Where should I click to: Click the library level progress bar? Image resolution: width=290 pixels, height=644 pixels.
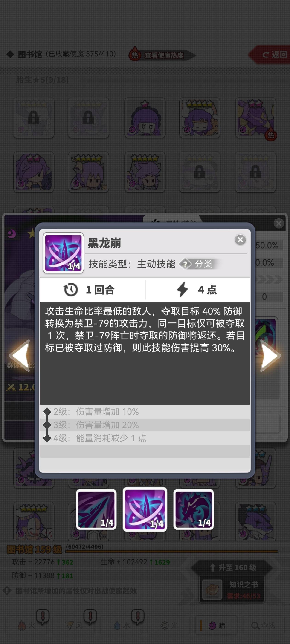point(172,551)
